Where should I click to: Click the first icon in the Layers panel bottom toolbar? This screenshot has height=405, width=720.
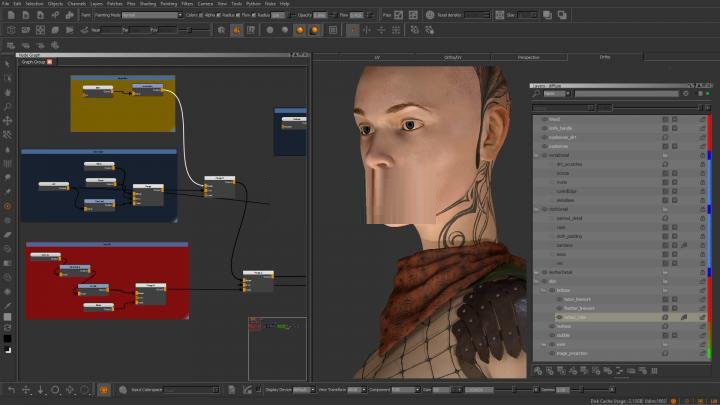538,371
